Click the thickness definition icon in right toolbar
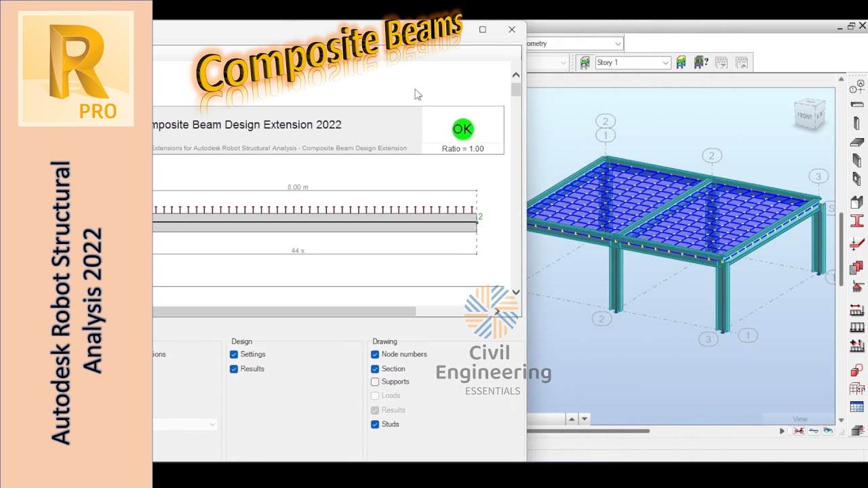The width and height of the screenshot is (868, 488). coord(857,243)
